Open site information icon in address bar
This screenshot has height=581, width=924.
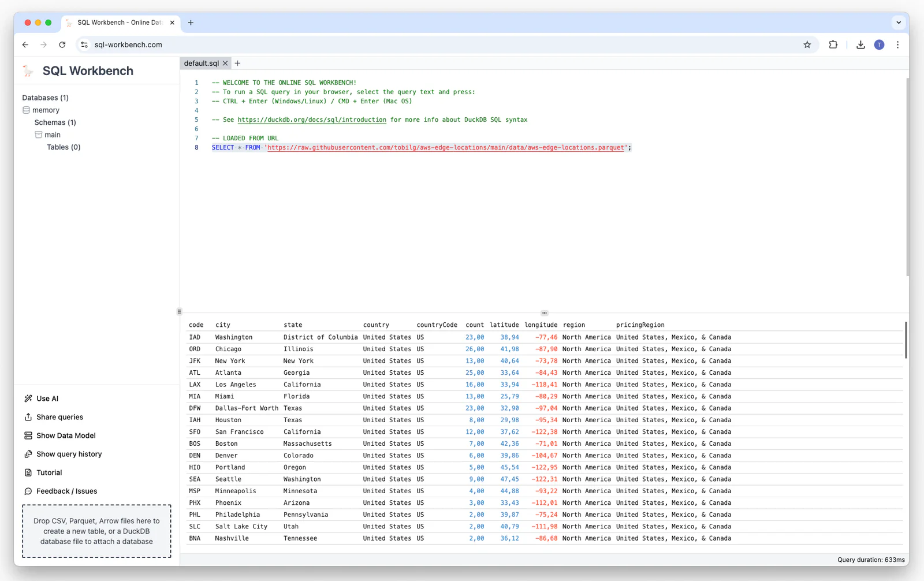[84, 44]
